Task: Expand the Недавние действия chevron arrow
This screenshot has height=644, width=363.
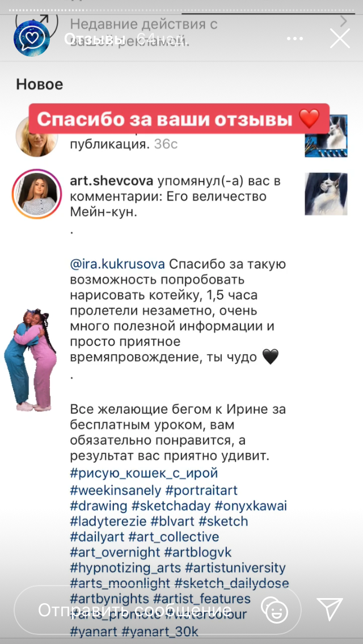Action: (x=343, y=21)
